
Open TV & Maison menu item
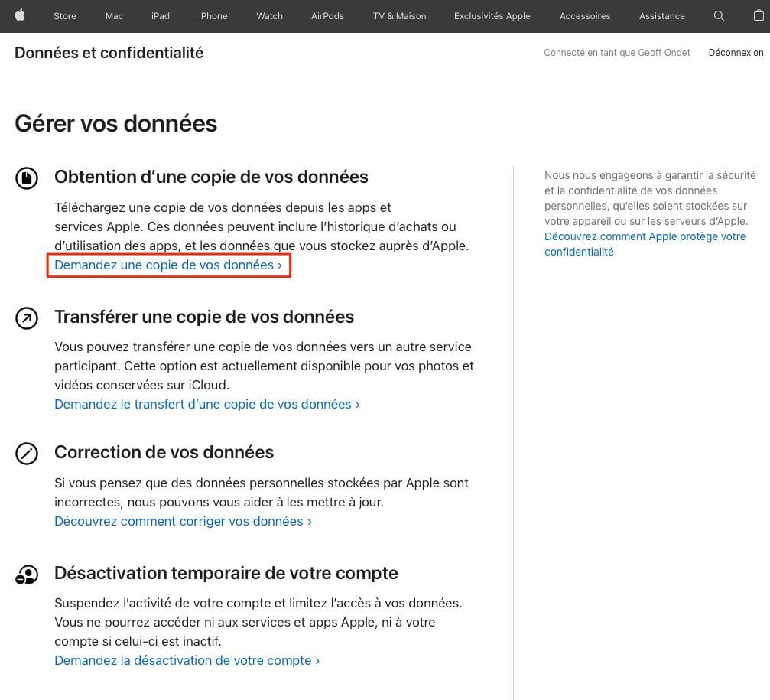point(400,16)
